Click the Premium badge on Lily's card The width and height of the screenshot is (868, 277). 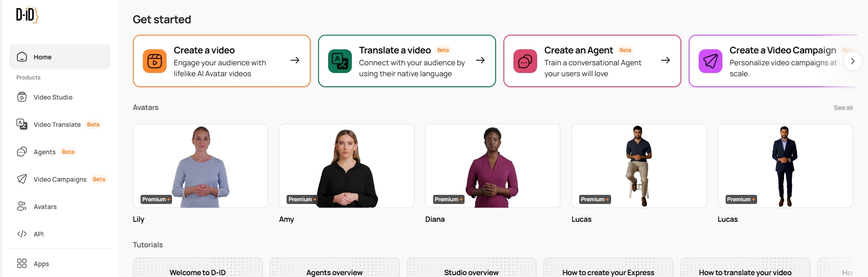click(x=156, y=199)
